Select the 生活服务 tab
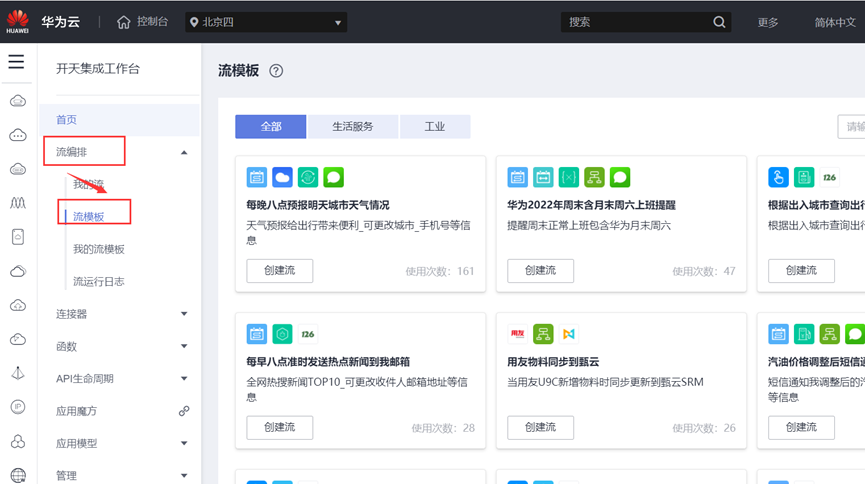The image size is (865, 484). coord(353,126)
